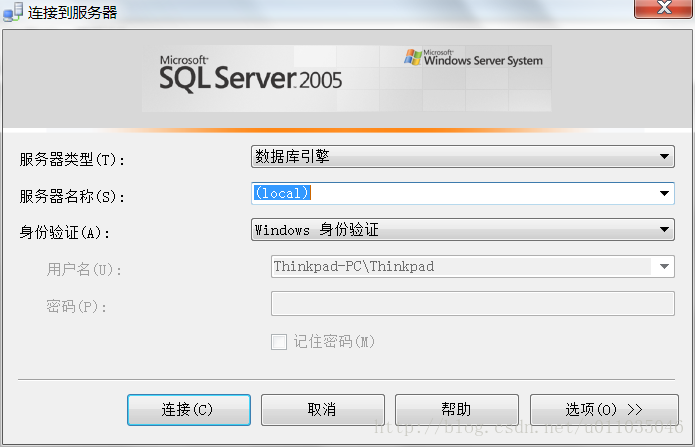Close the 连接到服务器 dialog window
The width and height of the screenshot is (695, 447).
coord(664,8)
